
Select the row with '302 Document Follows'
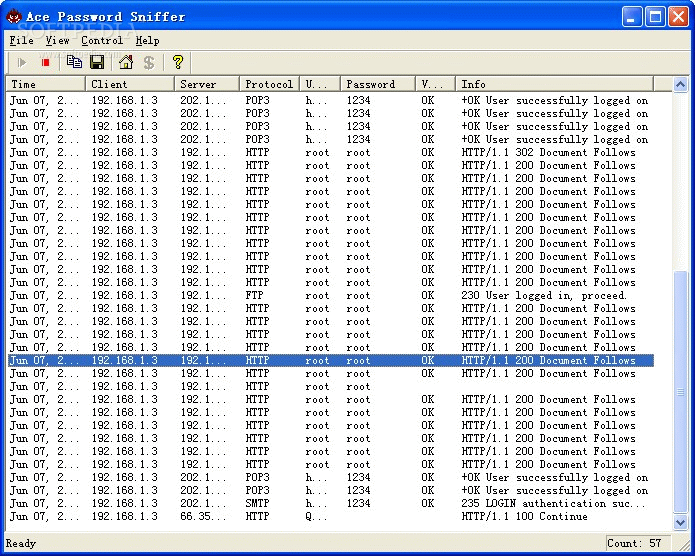click(330, 153)
